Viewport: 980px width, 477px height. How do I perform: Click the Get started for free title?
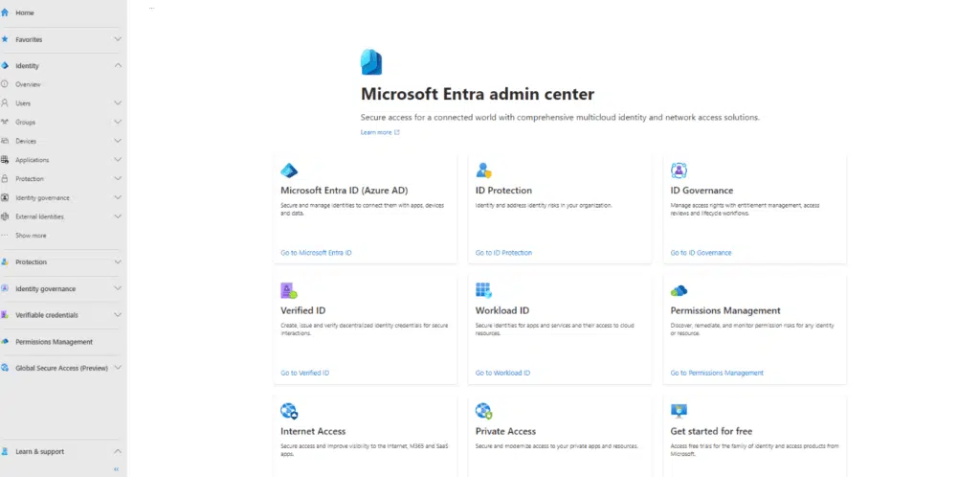click(711, 431)
